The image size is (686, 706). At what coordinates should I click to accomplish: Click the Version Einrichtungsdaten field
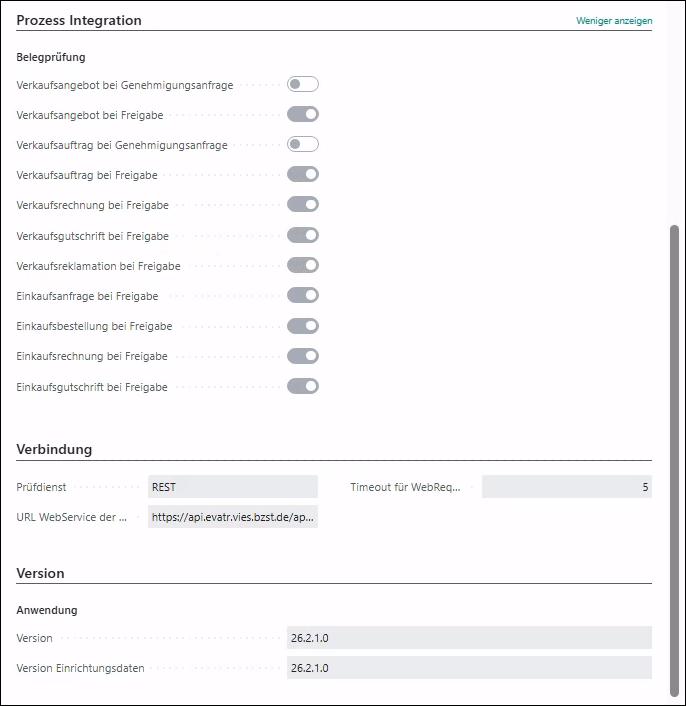pos(468,668)
